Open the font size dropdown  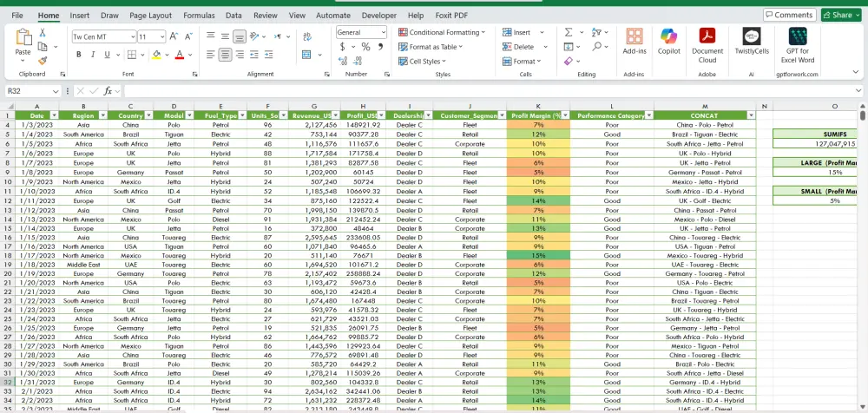pos(162,37)
